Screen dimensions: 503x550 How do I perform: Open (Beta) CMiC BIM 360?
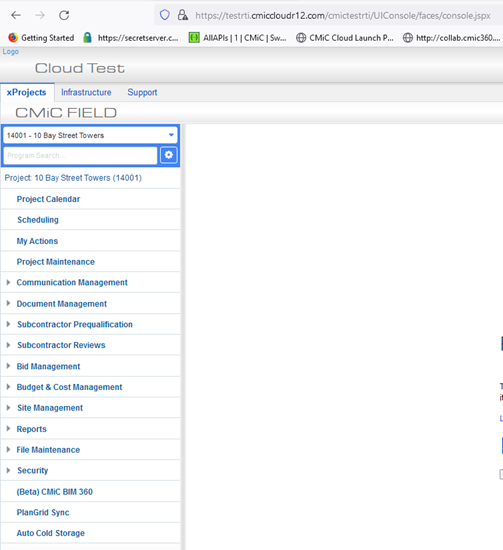[x=55, y=492]
